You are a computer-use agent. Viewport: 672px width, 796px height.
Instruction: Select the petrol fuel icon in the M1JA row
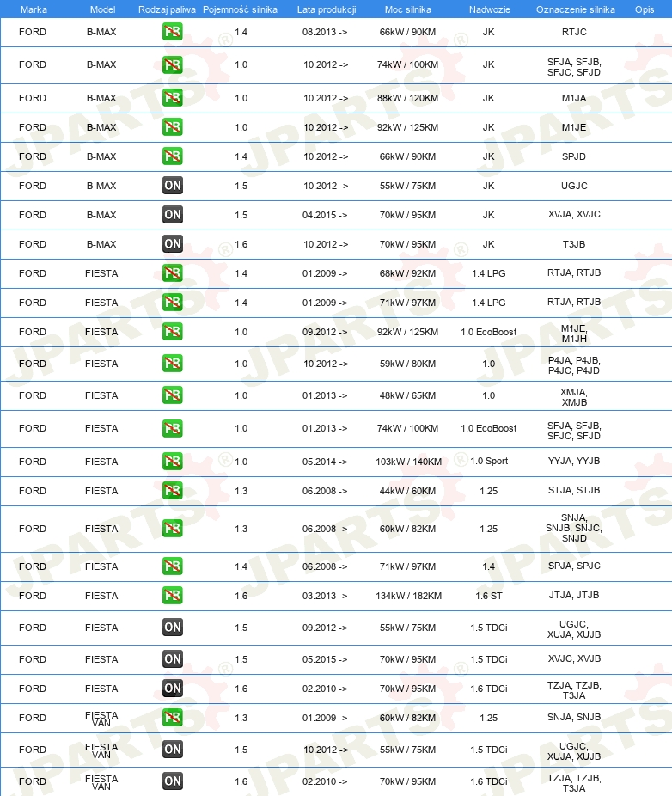click(x=173, y=98)
